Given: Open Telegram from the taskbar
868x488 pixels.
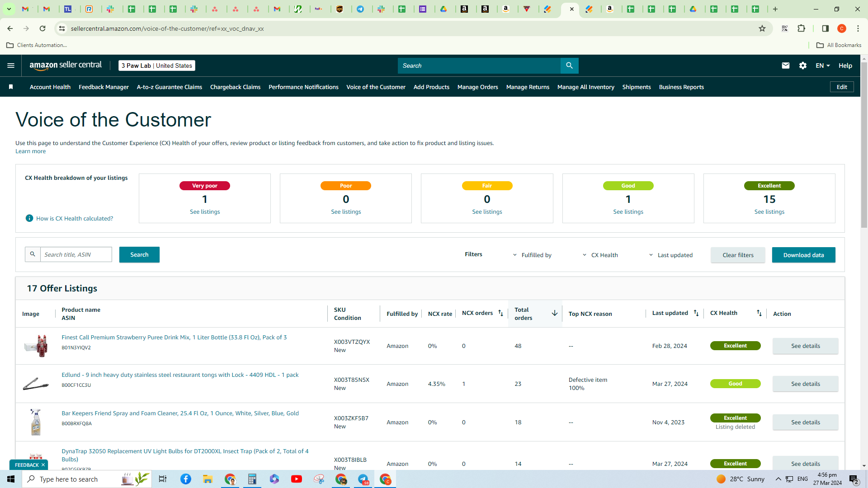Looking at the screenshot, I should pyautogui.click(x=363, y=479).
